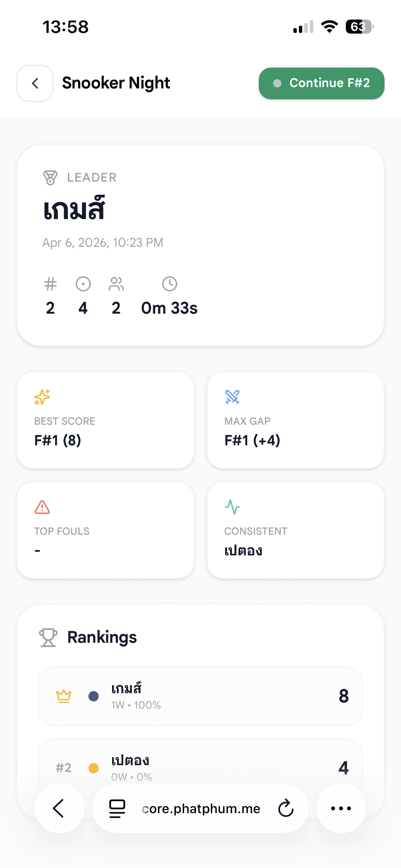Tap the Rankings trophy icon
Viewport: 401px width, 868px height.
pyautogui.click(x=48, y=637)
